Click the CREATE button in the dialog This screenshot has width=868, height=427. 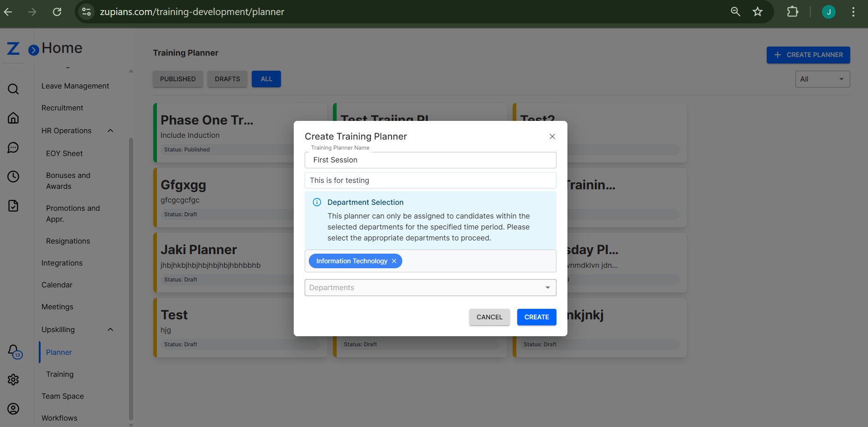(536, 317)
